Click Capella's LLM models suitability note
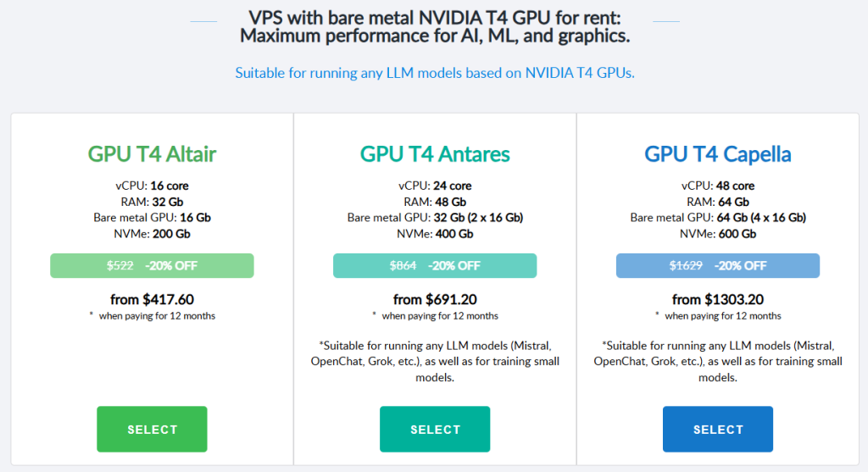This screenshot has width=868, height=472. pyautogui.click(x=718, y=362)
